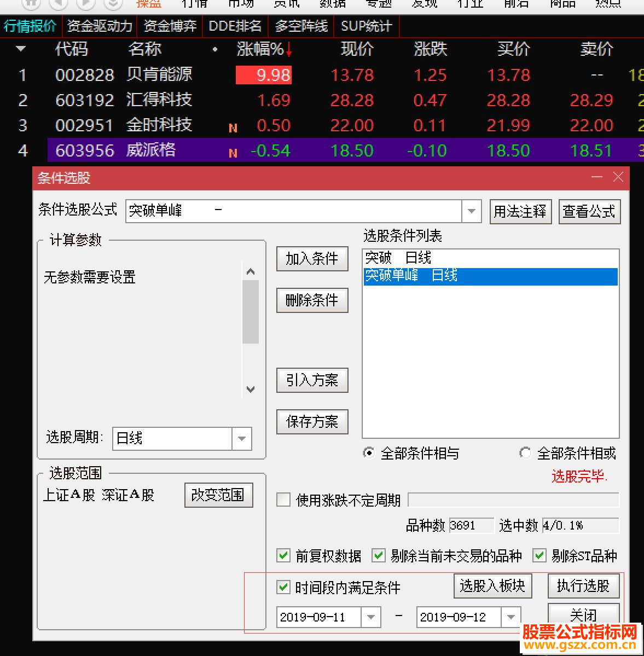Click the N marker in 金时科技 row

[233, 127]
